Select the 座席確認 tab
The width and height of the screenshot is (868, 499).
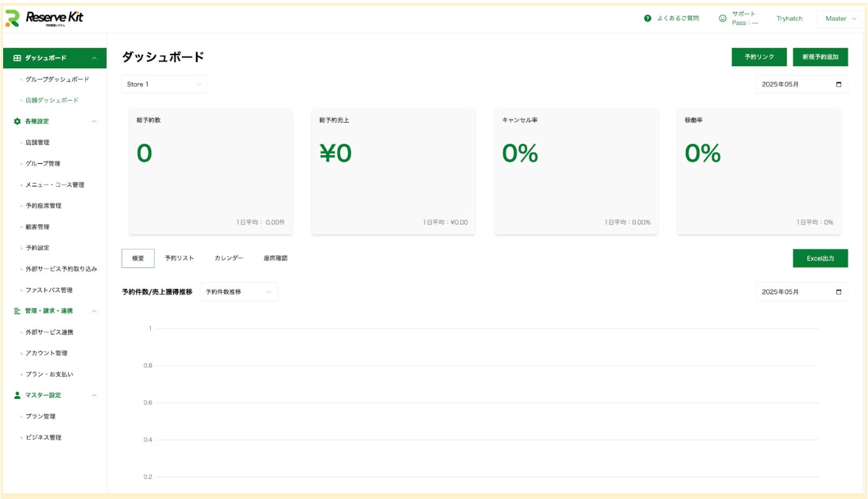[276, 258]
